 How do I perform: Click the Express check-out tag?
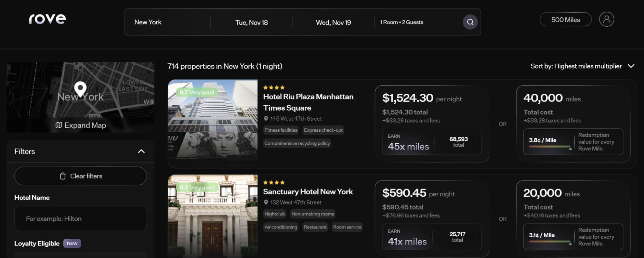[x=323, y=130]
